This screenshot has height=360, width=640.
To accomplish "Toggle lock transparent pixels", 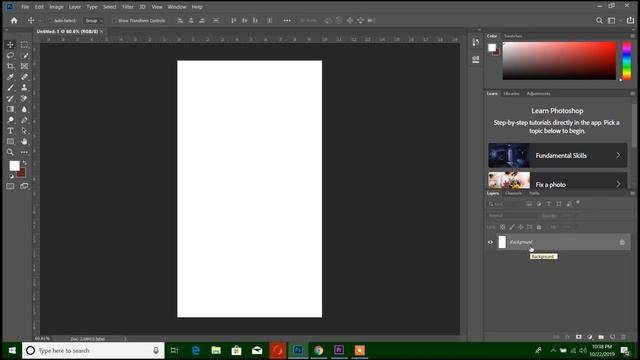I will [x=503, y=227].
